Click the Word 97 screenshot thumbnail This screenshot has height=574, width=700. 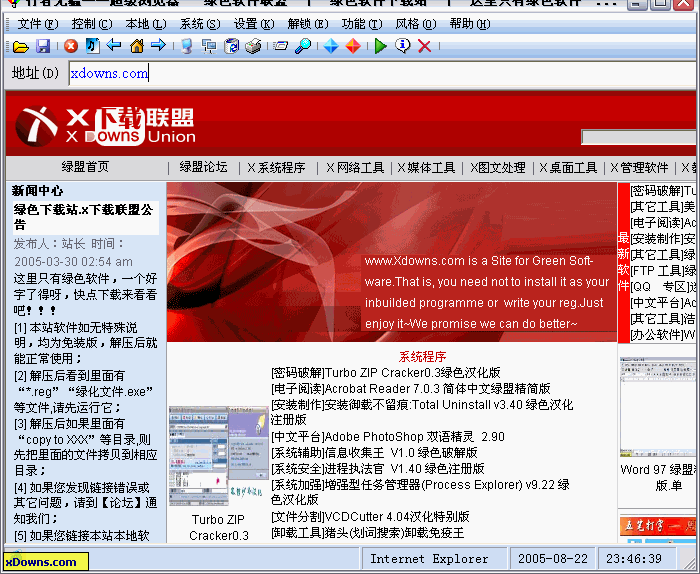pos(658,407)
